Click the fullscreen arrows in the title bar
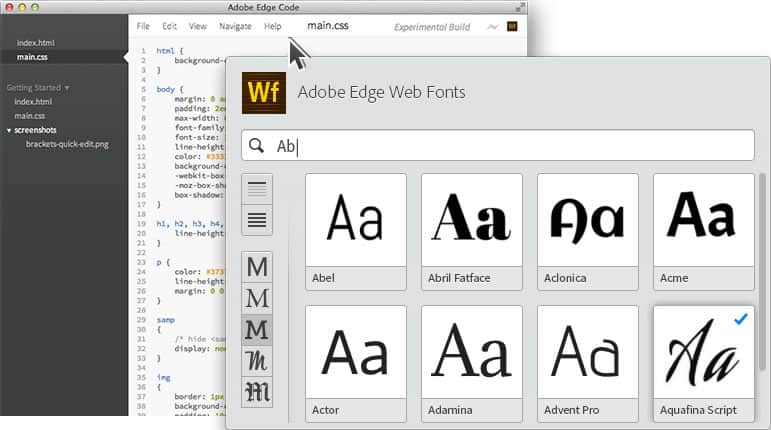 click(520, 7)
